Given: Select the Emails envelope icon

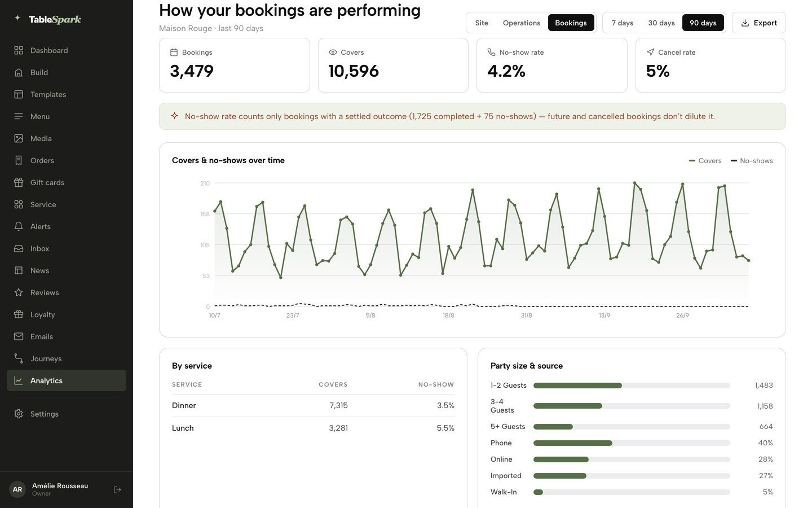Looking at the screenshot, I should point(19,336).
